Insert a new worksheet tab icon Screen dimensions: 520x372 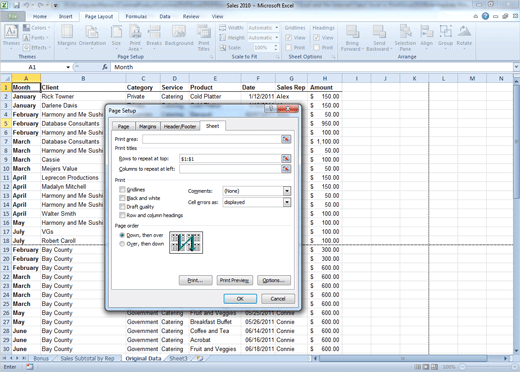[x=200, y=358]
